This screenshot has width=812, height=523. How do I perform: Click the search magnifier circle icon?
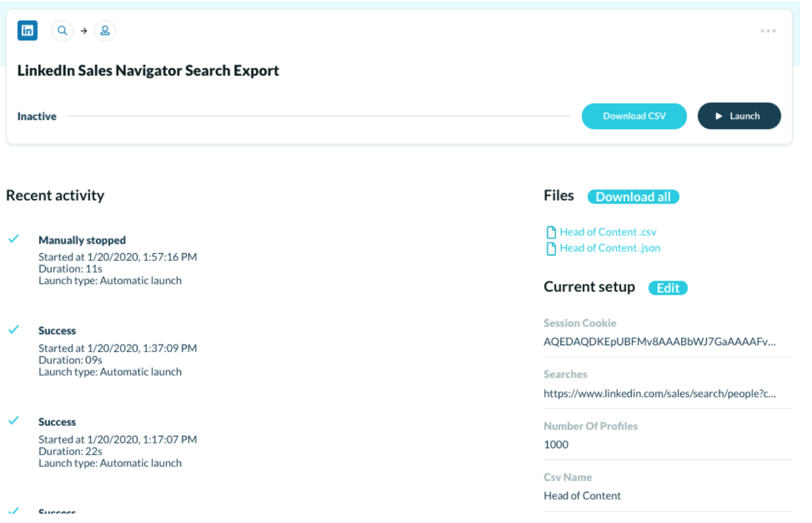(62, 30)
